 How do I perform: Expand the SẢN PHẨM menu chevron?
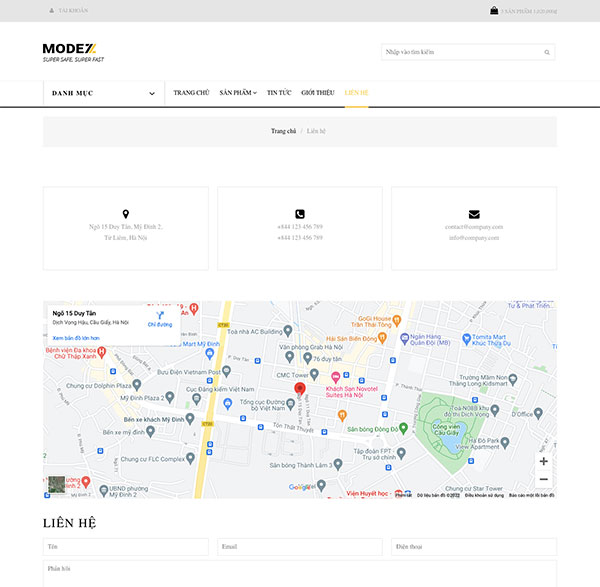(255, 93)
